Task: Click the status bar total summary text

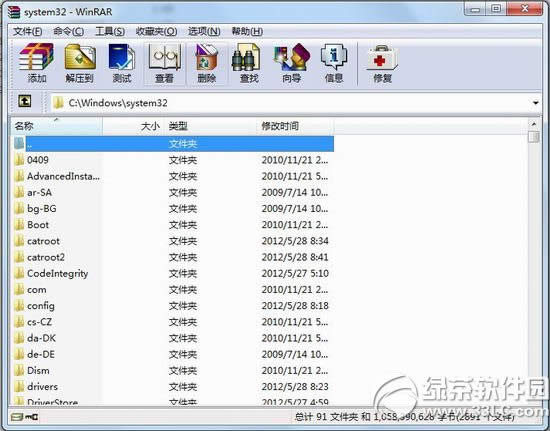Action: coord(404,417)
